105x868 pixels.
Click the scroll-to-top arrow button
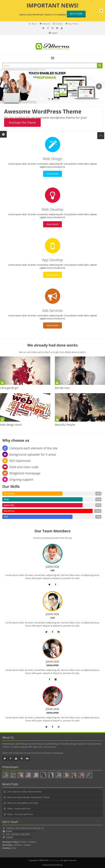[x=101, y=135]
